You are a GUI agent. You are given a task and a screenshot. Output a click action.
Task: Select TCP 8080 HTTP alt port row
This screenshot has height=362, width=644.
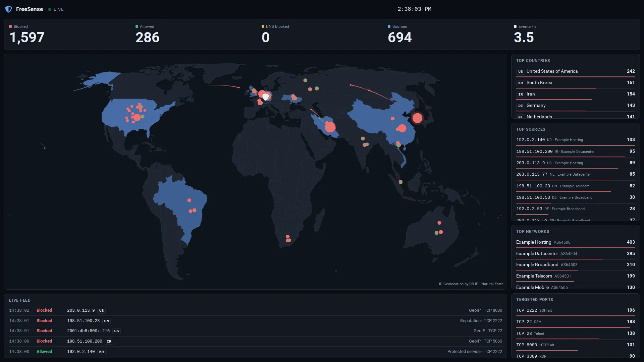tap(576, 345)
